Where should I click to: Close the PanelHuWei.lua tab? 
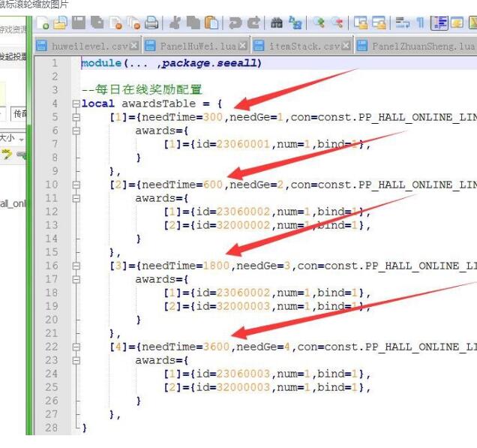[242, 46]
